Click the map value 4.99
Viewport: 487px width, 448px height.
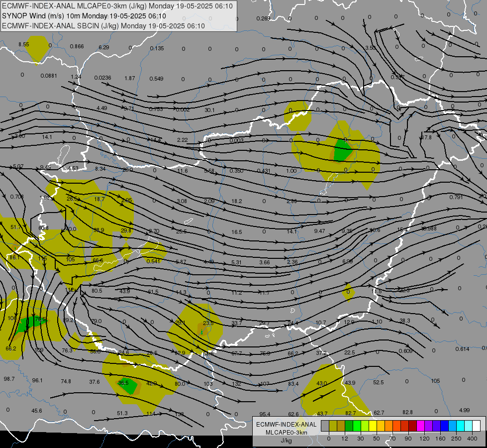(x=464, y=410)
